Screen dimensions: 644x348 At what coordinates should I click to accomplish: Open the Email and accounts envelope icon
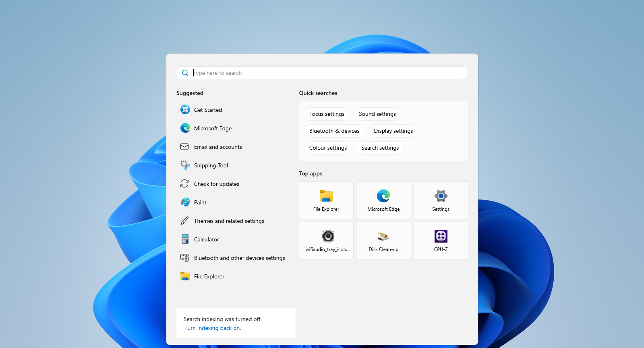pyautogui.click(x=184, y=147)
